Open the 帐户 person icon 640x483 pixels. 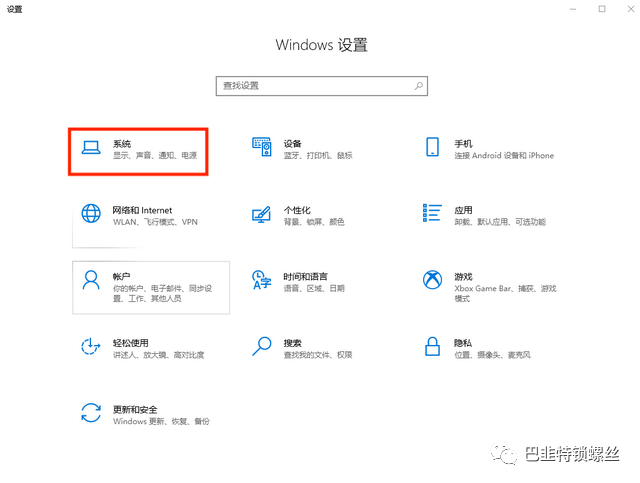(x=91, y=280)
